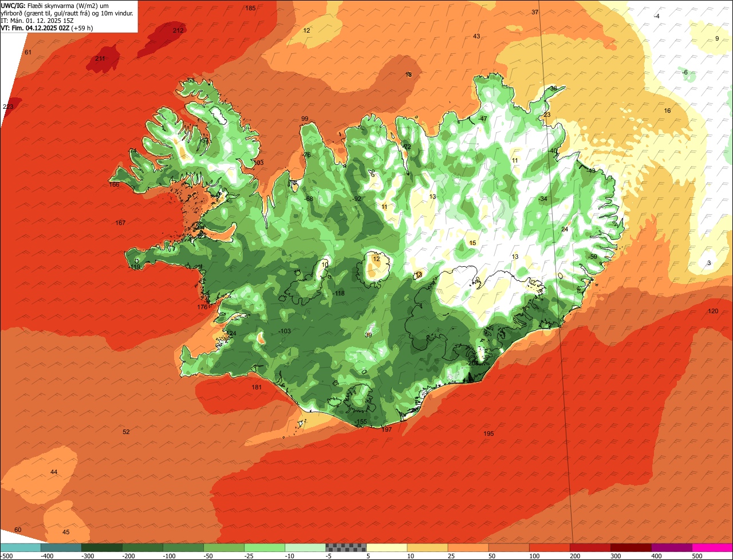Image resolution: width=733 pixels, height=560 pixels.
Task: Click the legend swatch between 100 and 200
Action: pos(549,547)
